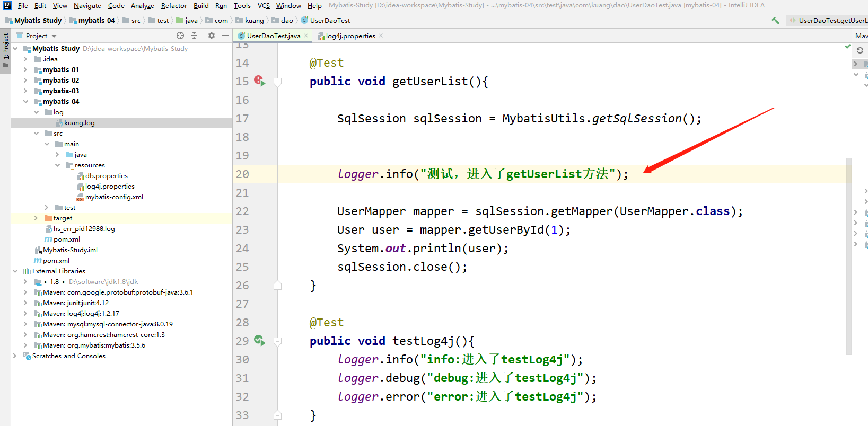Click green inspection checkmark in editor
Viewport: 868px width, 426px height.
(x=847, y=47)
